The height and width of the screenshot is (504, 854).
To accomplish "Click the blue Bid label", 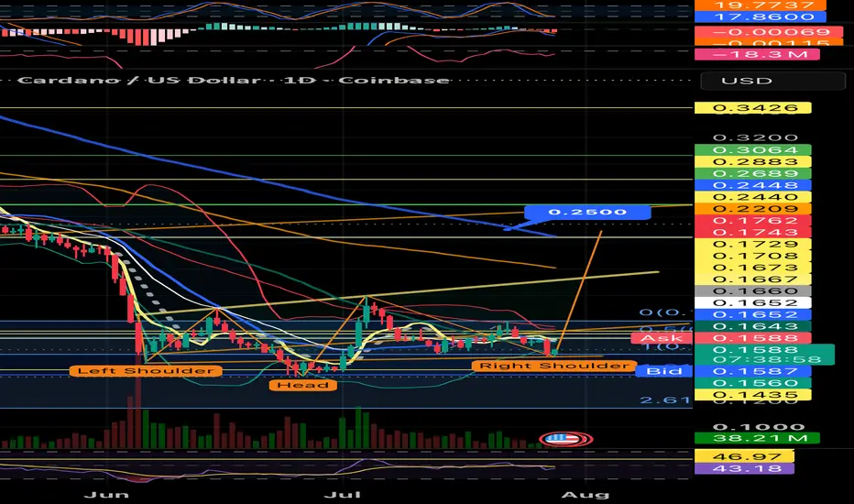I will pyautogui.click(x=664, y=371).
